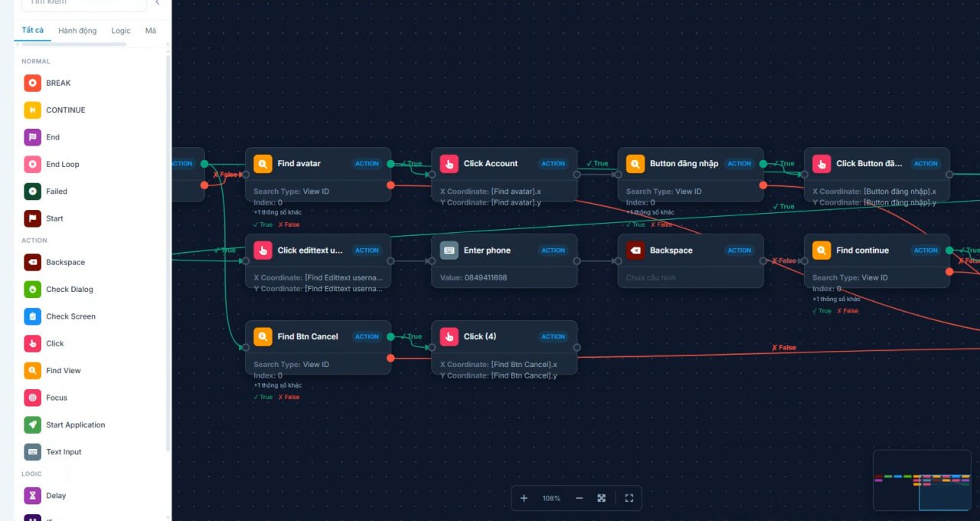
Task: Pick the End flag icon
Action: [32, 137]
